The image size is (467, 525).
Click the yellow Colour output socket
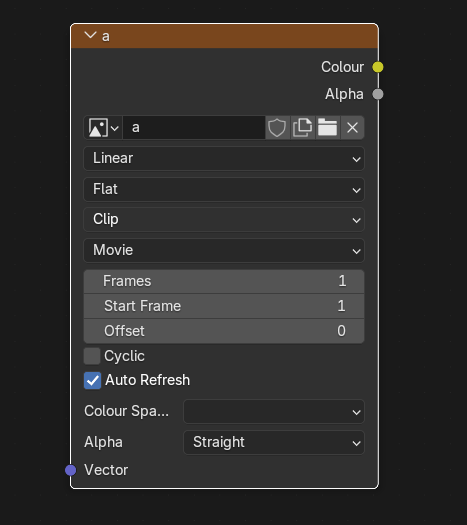378,67
